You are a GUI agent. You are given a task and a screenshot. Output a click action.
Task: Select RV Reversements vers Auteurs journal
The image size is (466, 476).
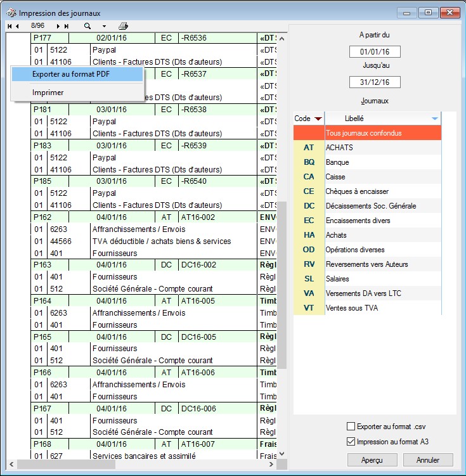coord(367,264)
